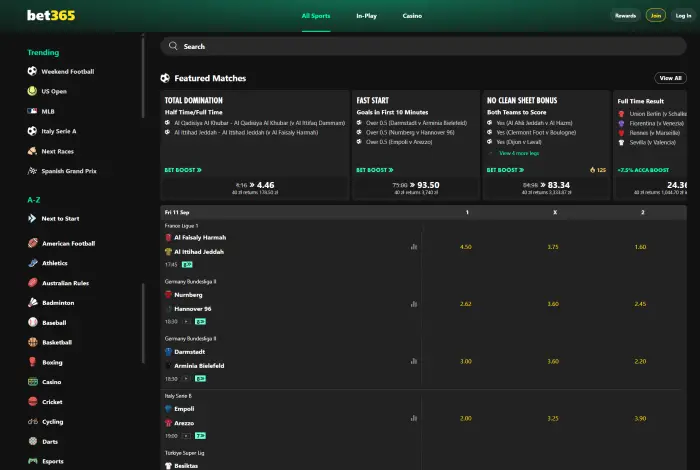This screenshot has width=700, height=470.
Task: Click the search magnifier icon
Action: (173, 46)
